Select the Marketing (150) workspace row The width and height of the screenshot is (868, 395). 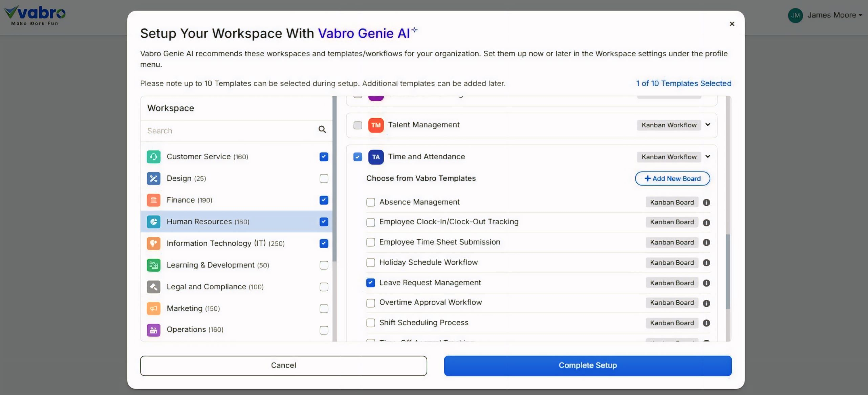coord(236,309)
